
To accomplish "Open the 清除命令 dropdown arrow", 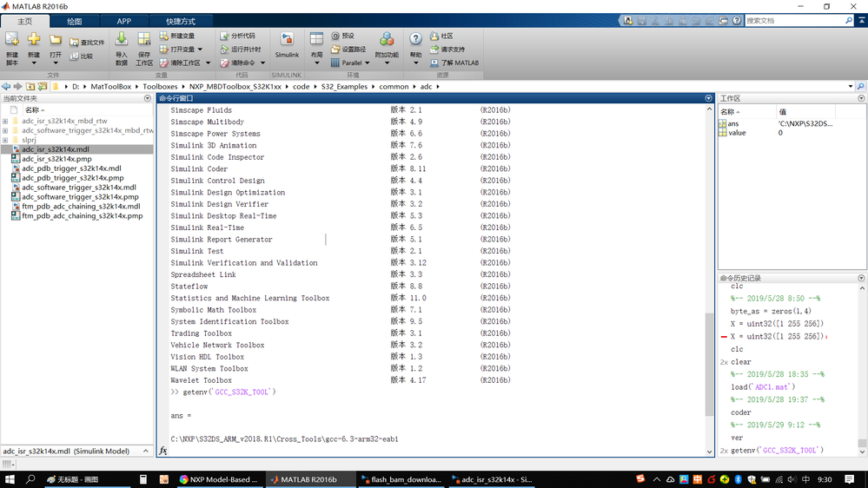I will pos(263,63).
